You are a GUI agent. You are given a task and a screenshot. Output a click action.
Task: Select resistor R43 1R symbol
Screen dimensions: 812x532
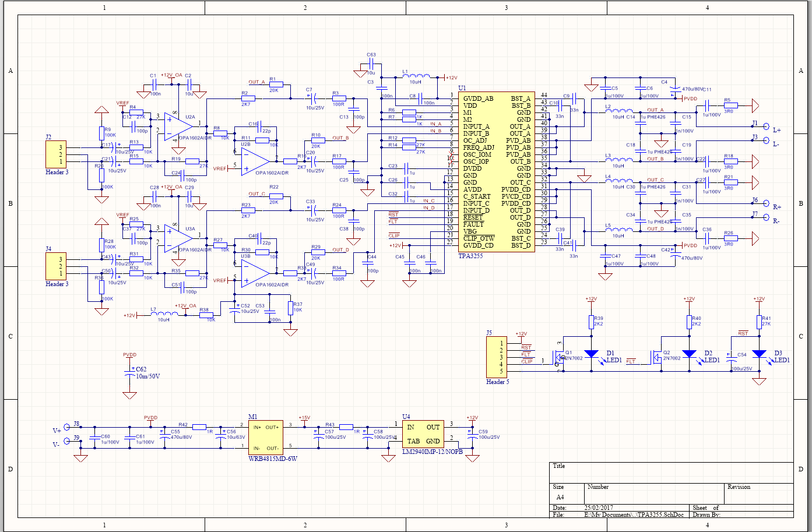pyautogui.click(x=346, y=427)
